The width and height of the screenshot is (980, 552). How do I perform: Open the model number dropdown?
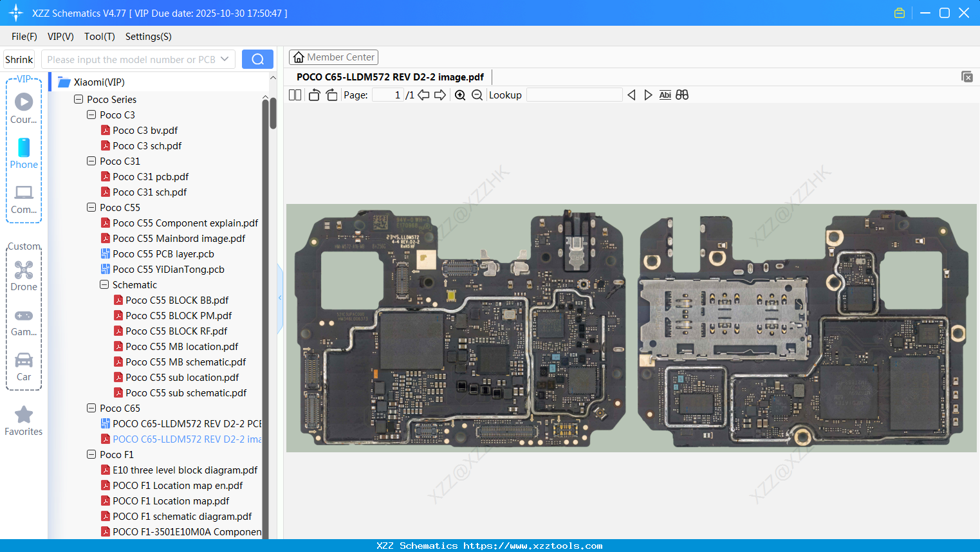coord(225,59)
